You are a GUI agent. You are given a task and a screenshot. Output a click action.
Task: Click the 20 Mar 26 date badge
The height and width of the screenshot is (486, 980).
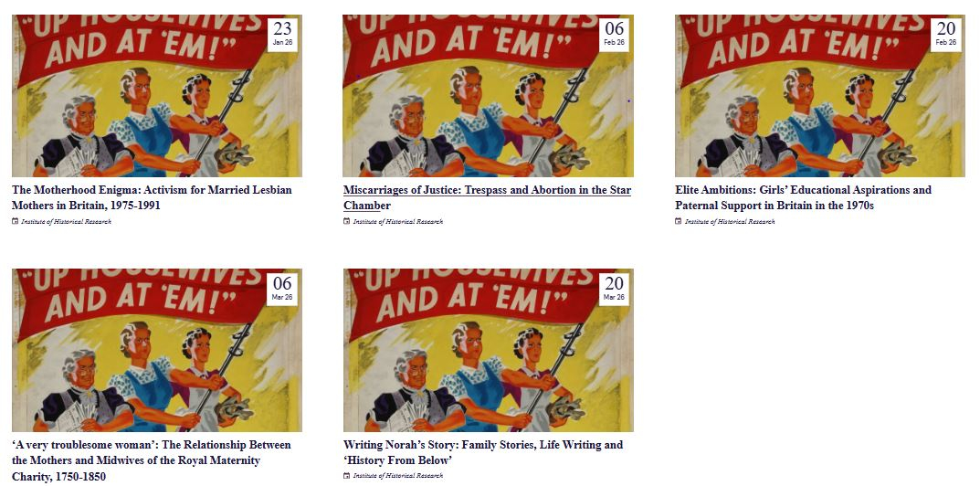pos(615,289)
